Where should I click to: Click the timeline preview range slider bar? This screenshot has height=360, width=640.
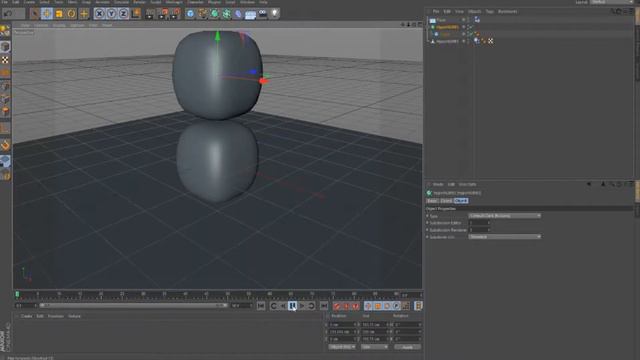pos(133,305)
